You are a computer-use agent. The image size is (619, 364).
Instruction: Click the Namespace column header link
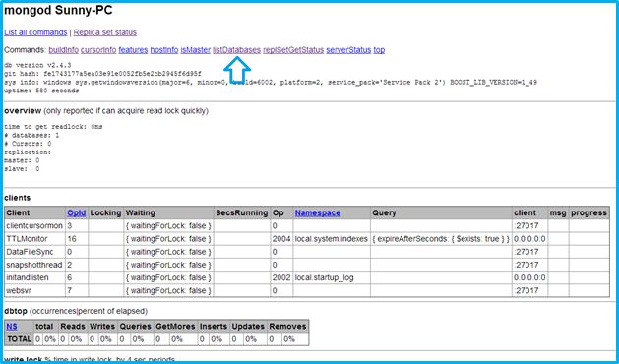click(318, 212)
